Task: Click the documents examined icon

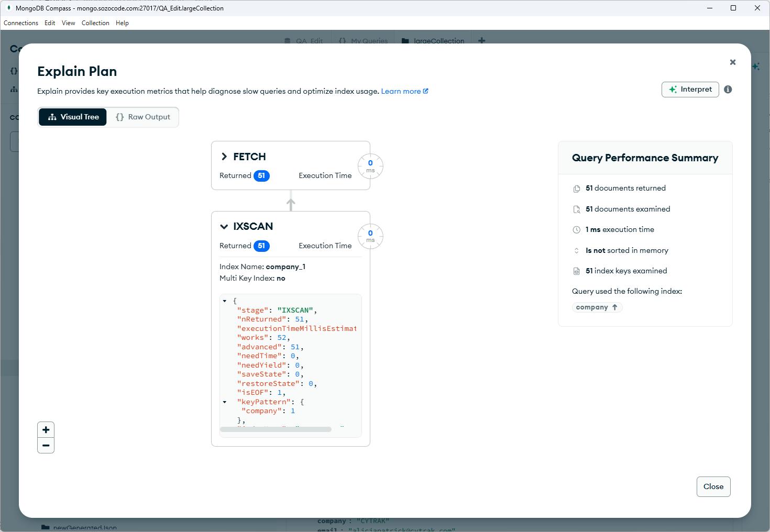Action: pyautogui.click(x=577, y=209)
